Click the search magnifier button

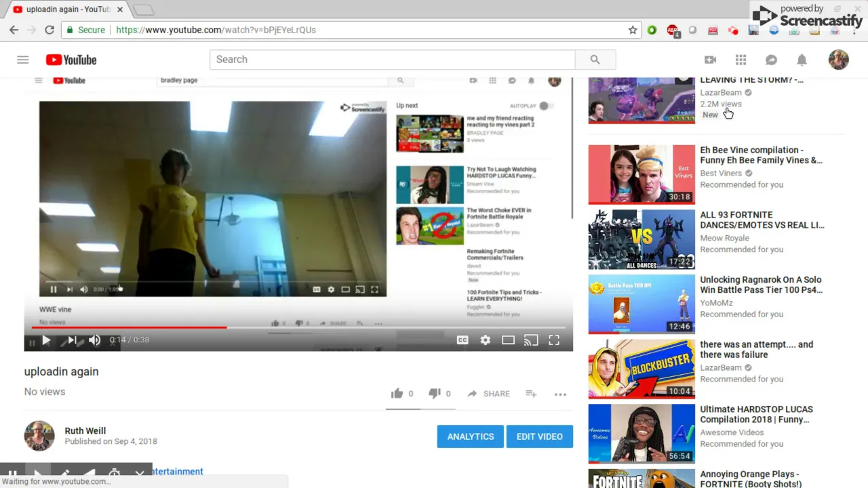pos(595,60)
